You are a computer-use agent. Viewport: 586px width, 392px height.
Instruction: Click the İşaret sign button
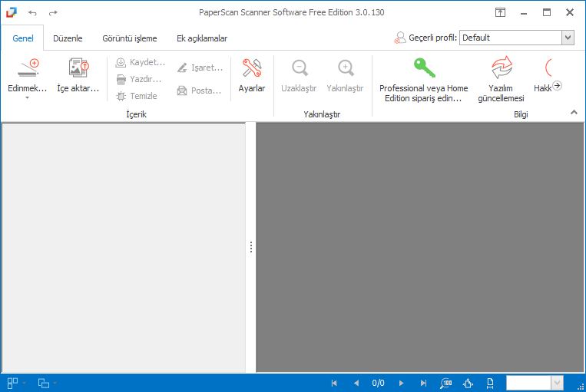[200, 68]
